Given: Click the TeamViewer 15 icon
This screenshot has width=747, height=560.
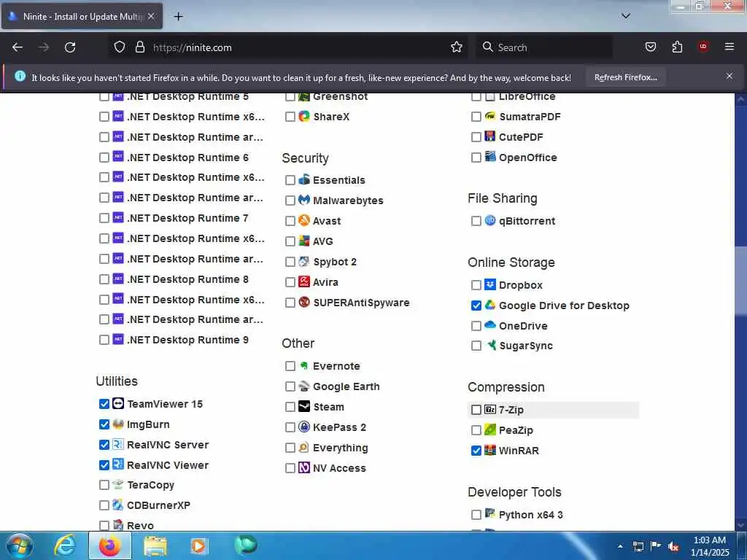Looking at the screenshot, I should (x=118, y=403).
